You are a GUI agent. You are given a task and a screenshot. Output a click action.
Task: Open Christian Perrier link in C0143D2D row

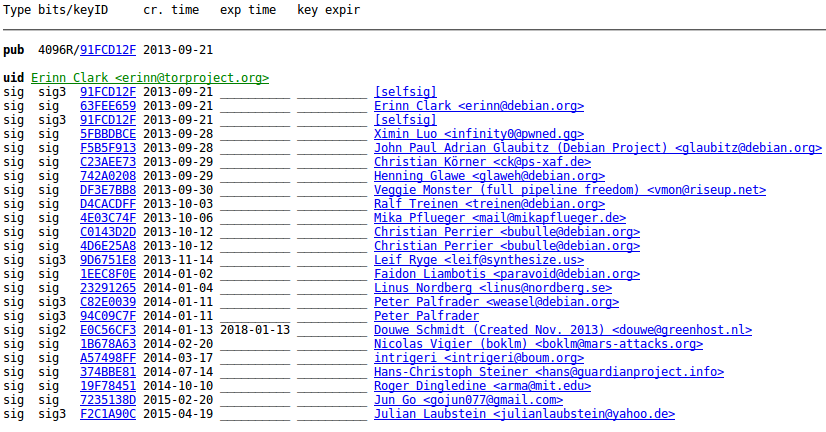[x=507, y=232]
